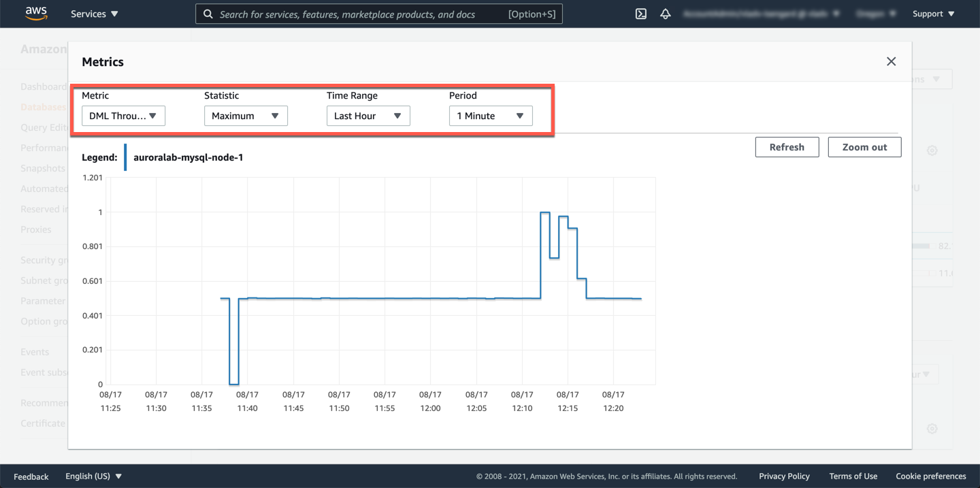Click the search magnifier icon
980x488 pixels.
pyautogui.click(x=208, y=14)
